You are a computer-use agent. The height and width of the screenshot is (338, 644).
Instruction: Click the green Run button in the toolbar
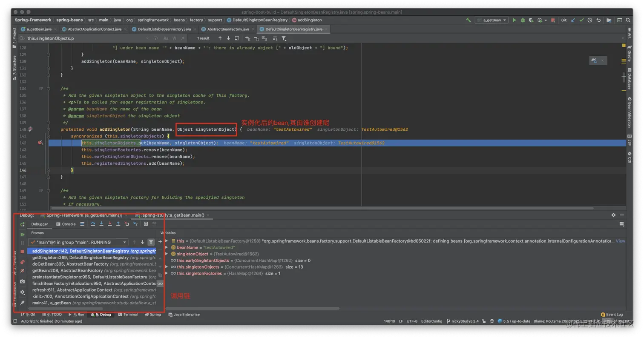(x=515, y=20)
